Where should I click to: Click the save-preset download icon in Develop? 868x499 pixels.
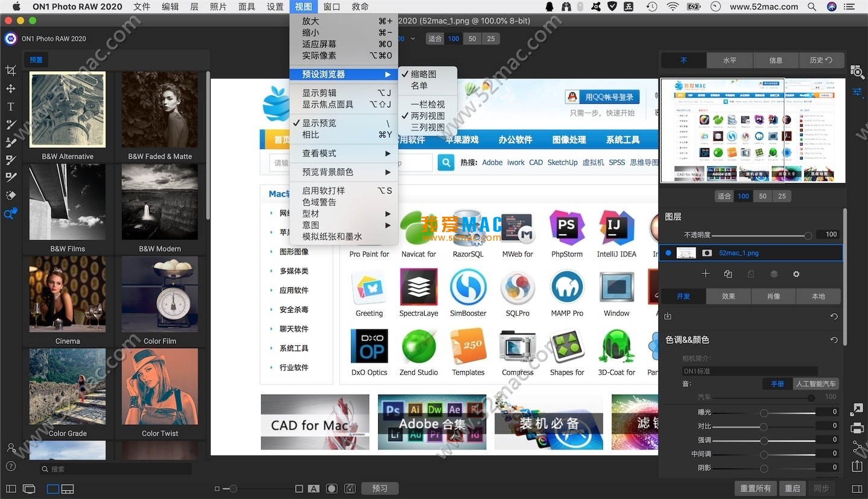coord(668,316)
